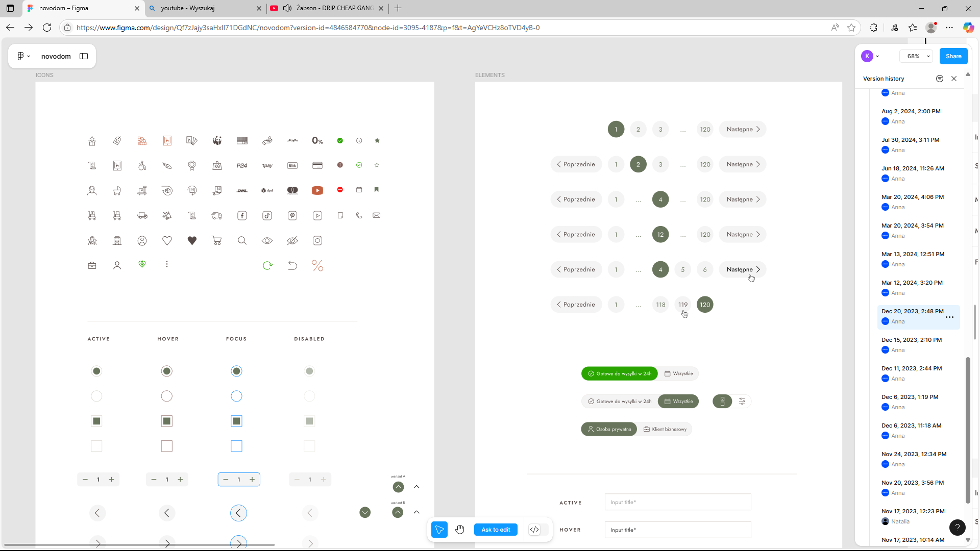Click the Ask to edit button
This screenshot has width=980, height=551.
(x=496, y=530)
